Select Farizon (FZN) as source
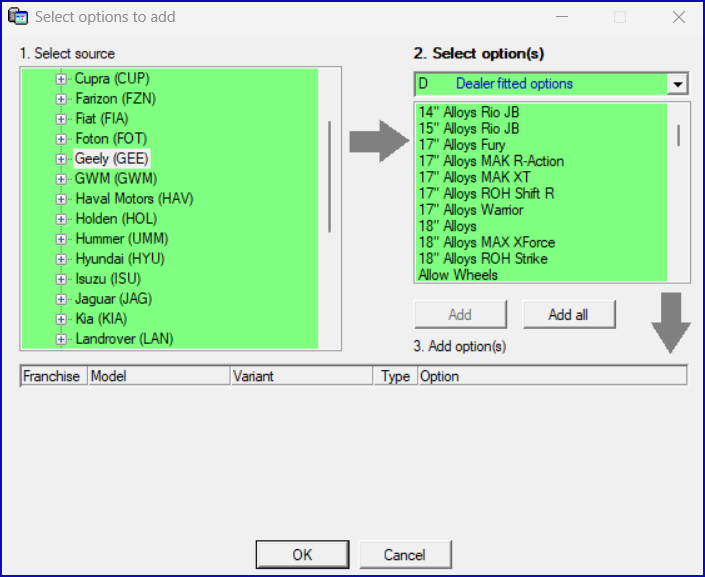 [x=116, y=98]
